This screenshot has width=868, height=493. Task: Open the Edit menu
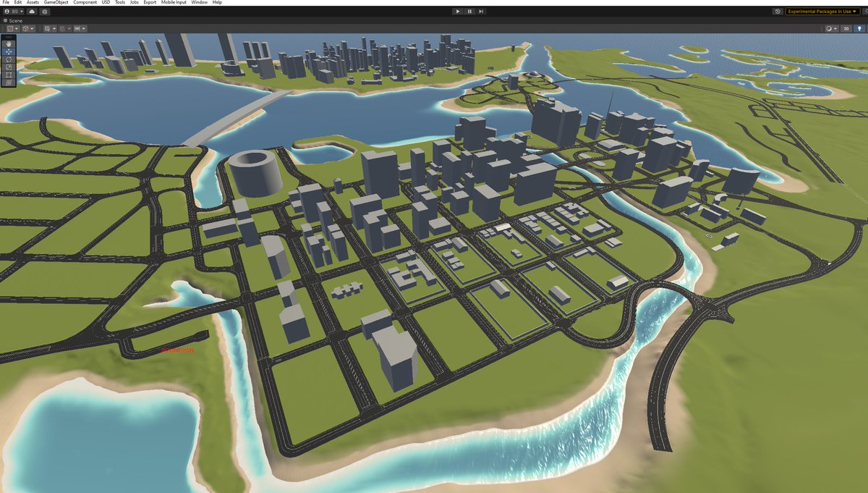pyautogui.click(x=17, y=3)
